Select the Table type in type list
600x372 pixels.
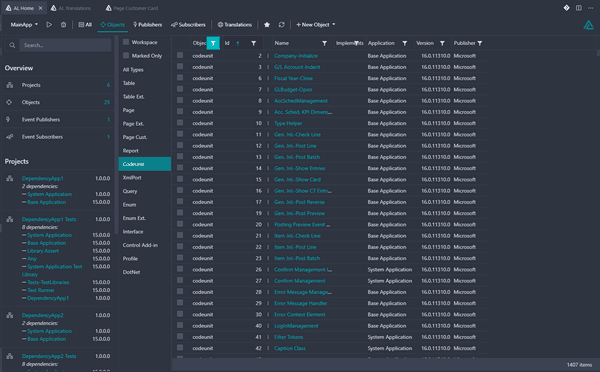coord(129,83)
